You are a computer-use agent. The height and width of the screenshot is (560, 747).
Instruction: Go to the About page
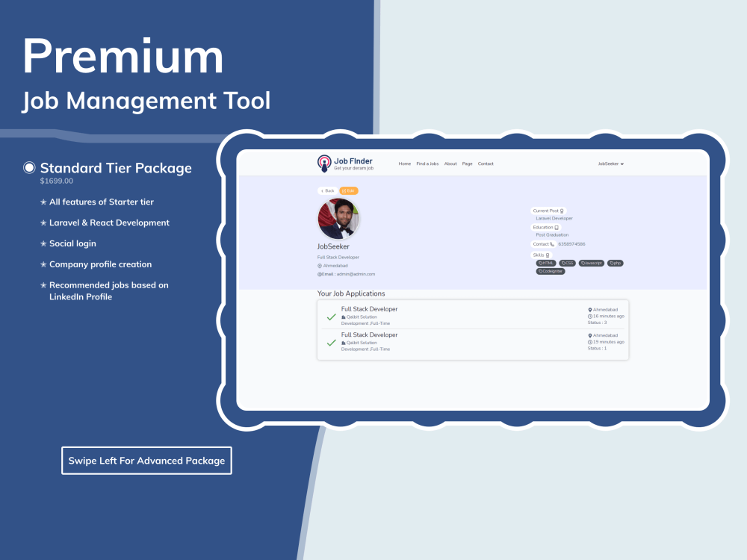point(450,164)
